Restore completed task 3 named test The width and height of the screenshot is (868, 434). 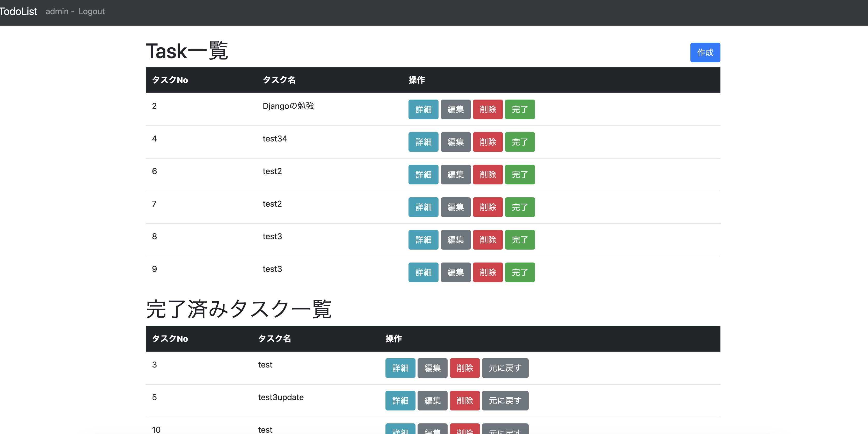pos(505,368)
